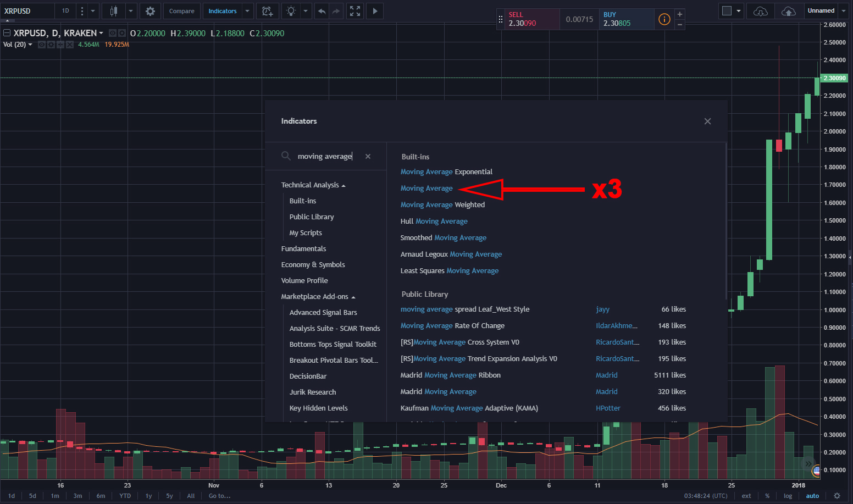The width and height of the screenshot is (853, 504).
Task: Toggle auto scale button
Action: pyautogui.click(x=812, y=496)
